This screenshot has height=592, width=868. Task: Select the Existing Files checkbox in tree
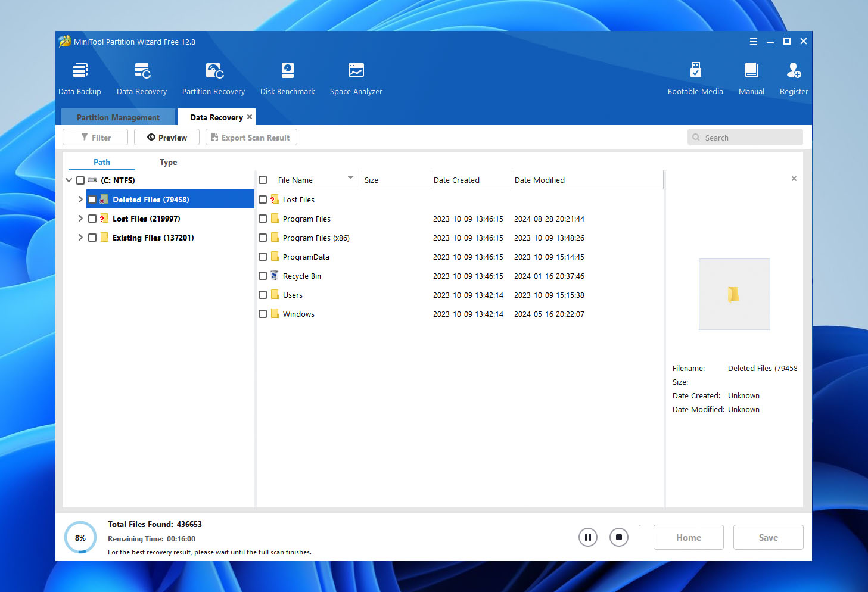coord(92,238)
